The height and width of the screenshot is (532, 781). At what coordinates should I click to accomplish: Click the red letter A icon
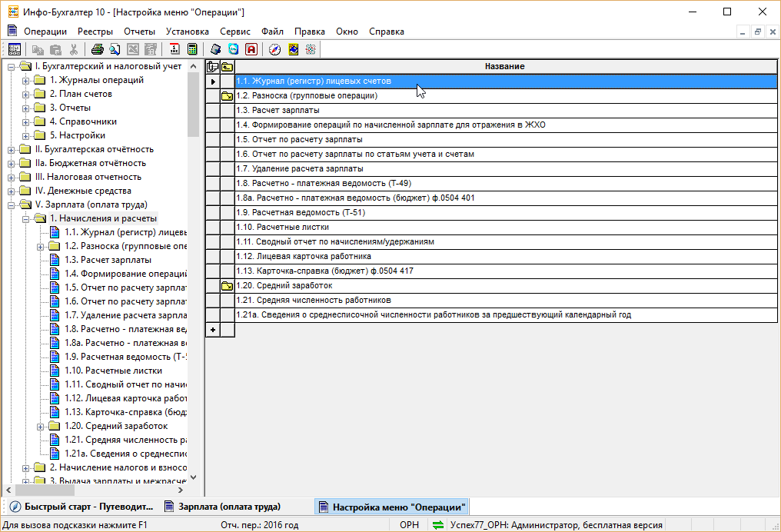tap(251, 49)
